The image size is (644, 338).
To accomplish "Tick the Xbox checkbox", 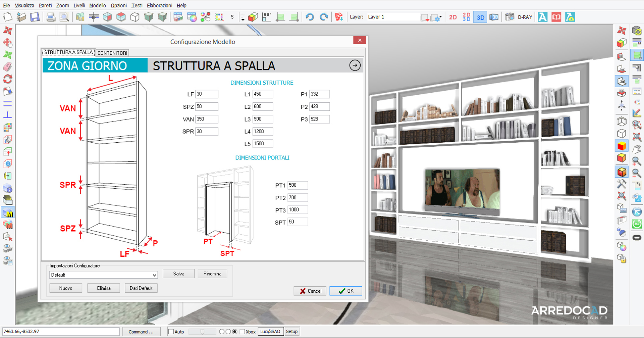I will pos(242,332).
